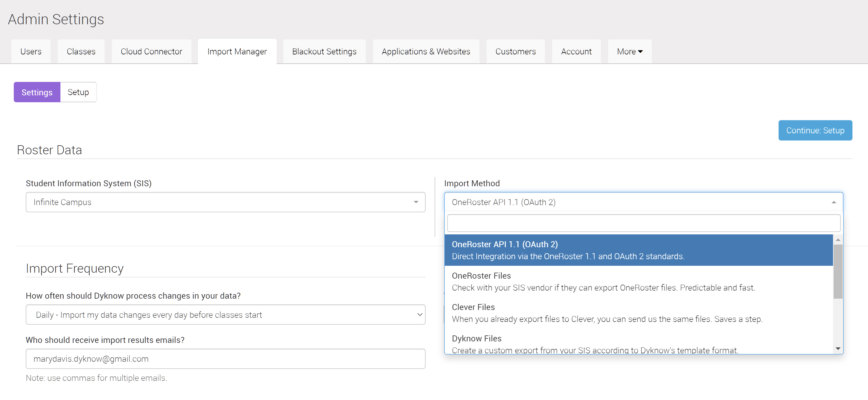Click the Continue: Setup button
The image size is (868, 400).
tap(815, 130)
